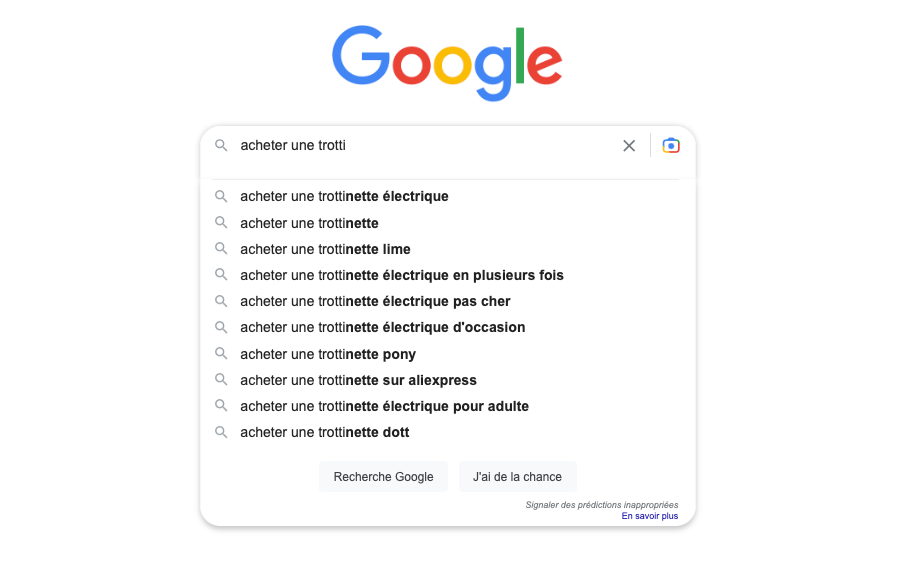
Task: Click the magnifier icon beside 'trottinette pony' suggestion
Action: pos(221,354)
